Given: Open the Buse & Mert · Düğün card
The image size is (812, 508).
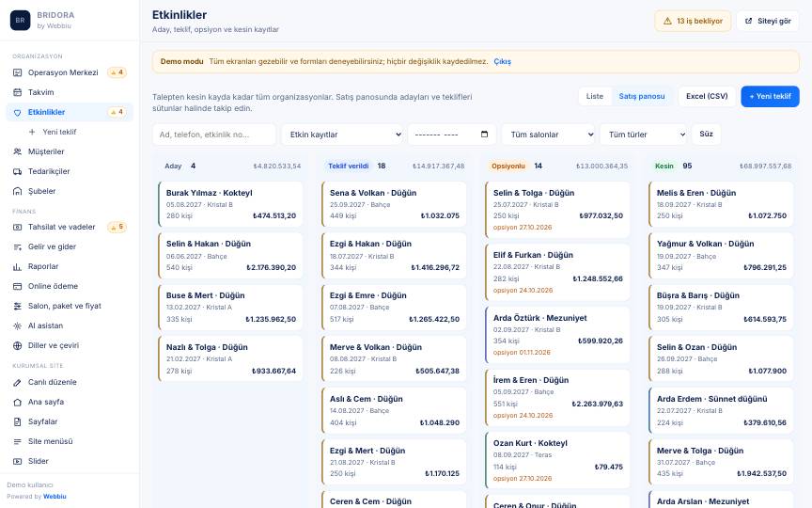Looking at the screenshot, I should [230, 308].
